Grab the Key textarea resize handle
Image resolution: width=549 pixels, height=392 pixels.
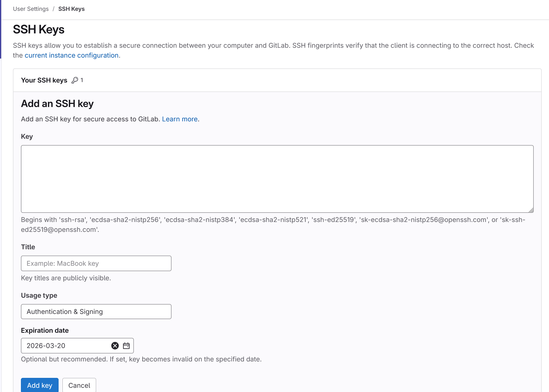pos(531,210)
